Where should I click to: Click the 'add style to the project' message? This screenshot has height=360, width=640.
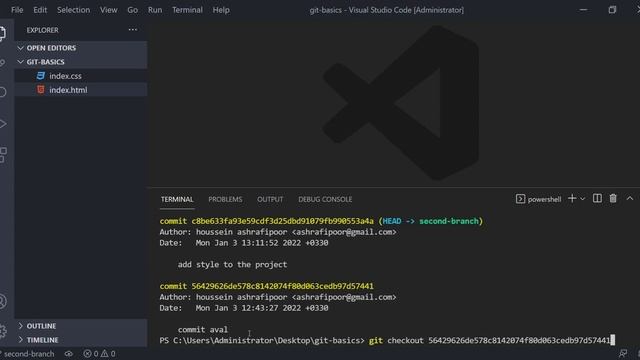click(x=232, y=264)
